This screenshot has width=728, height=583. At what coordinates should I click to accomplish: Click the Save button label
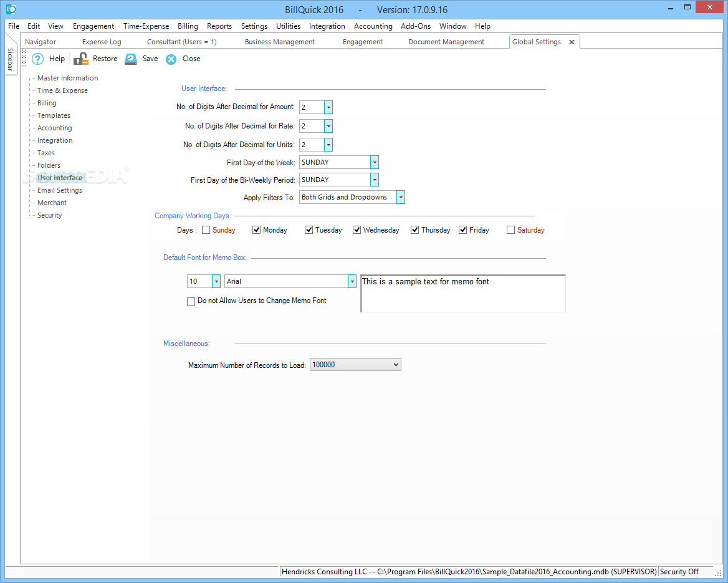pos(150,59)
